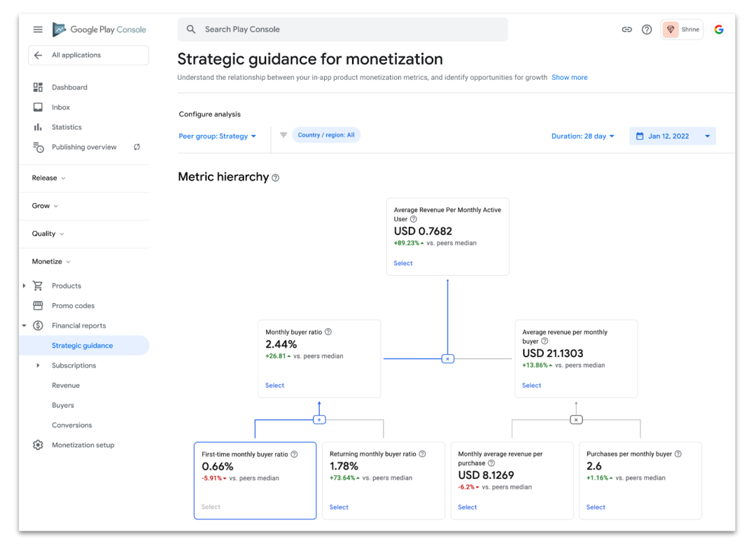Open Statistics in the sidebar
This screenshot has width=756, height=553.
coord(66,127)
